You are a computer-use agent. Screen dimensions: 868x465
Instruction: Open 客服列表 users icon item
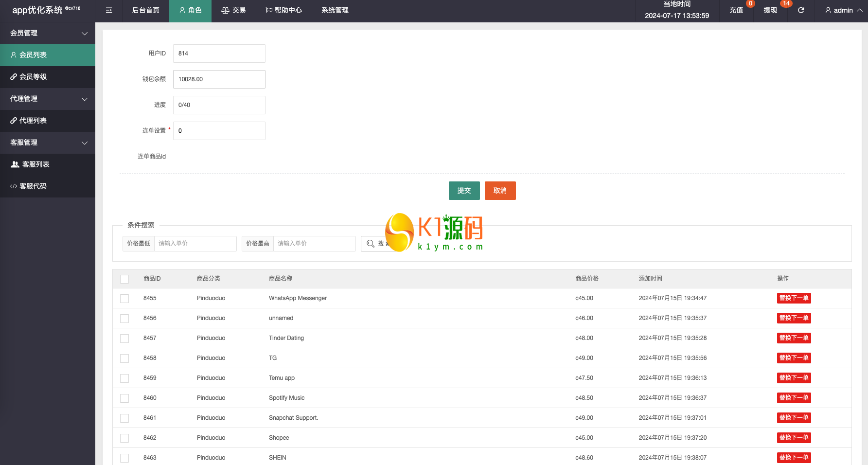click(15, 164)
